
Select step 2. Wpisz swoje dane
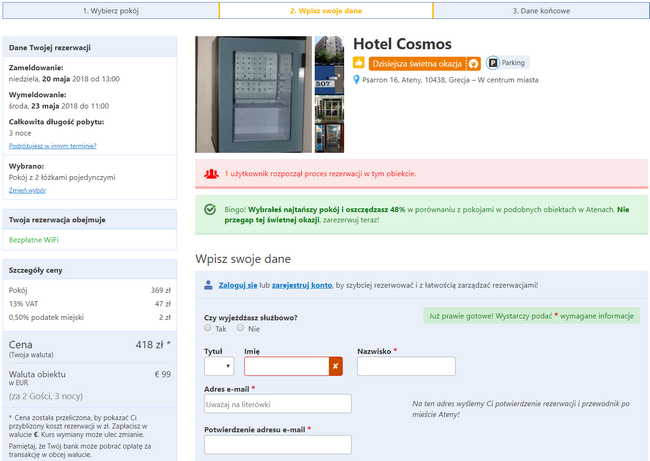point(326,11)
